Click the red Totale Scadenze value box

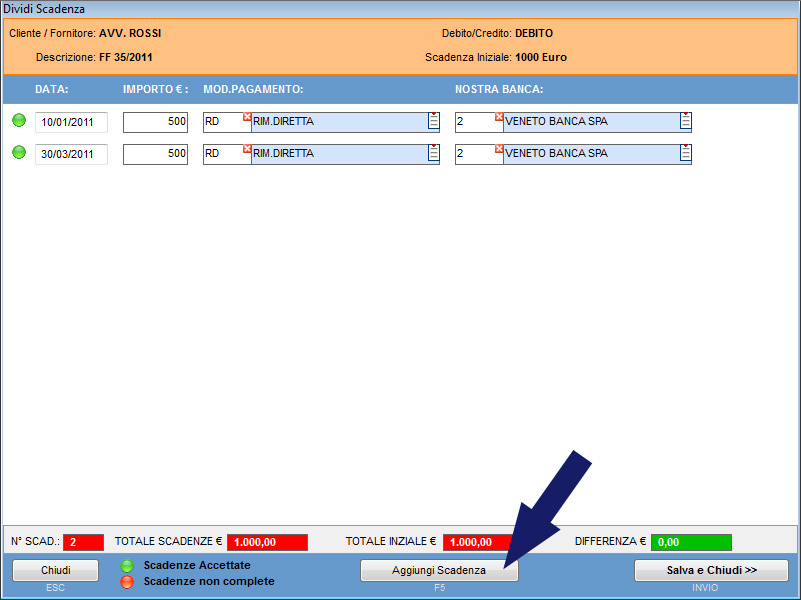267,542
